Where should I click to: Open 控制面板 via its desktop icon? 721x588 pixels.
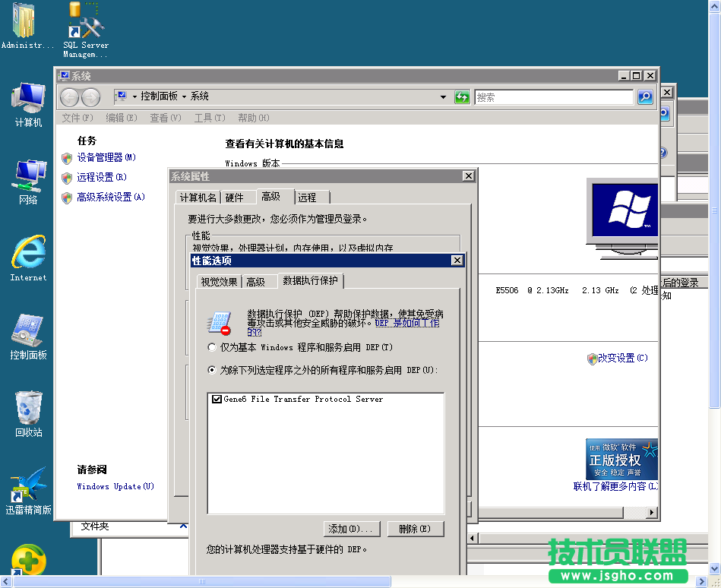point(27,334)
